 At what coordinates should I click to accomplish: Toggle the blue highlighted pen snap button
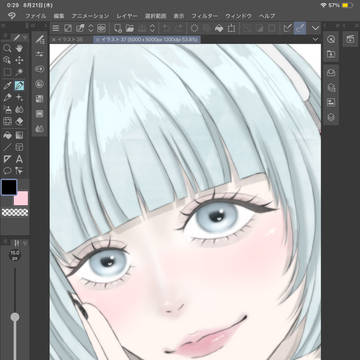click(x=300, y=28)
